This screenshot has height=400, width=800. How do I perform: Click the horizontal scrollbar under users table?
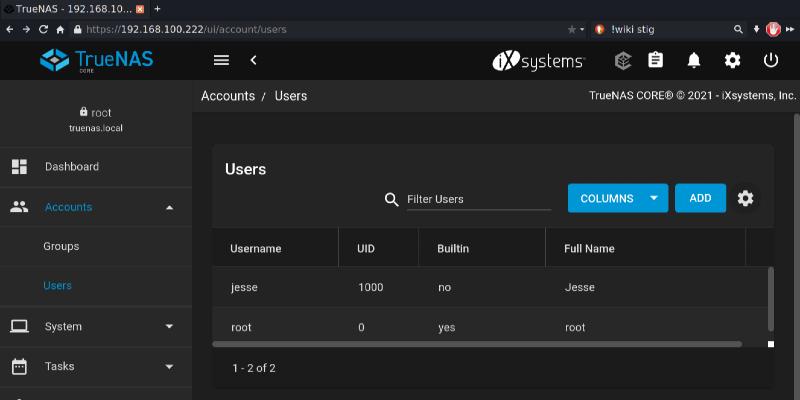[477, 344]
